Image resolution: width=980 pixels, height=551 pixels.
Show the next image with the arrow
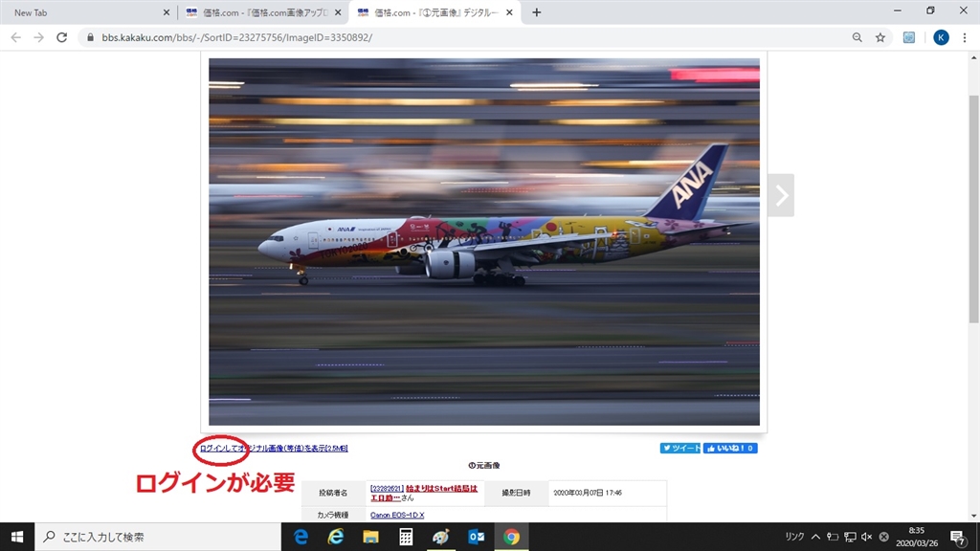[781, 195]
